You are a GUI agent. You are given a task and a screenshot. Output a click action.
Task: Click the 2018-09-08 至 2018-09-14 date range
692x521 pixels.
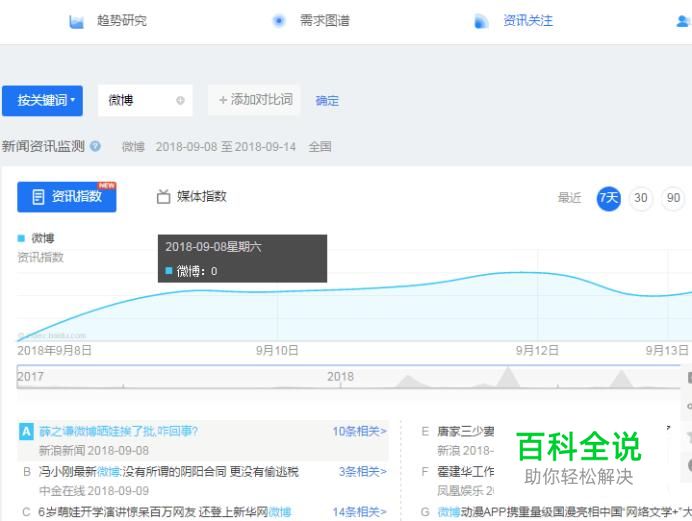(x=226, y=146)
